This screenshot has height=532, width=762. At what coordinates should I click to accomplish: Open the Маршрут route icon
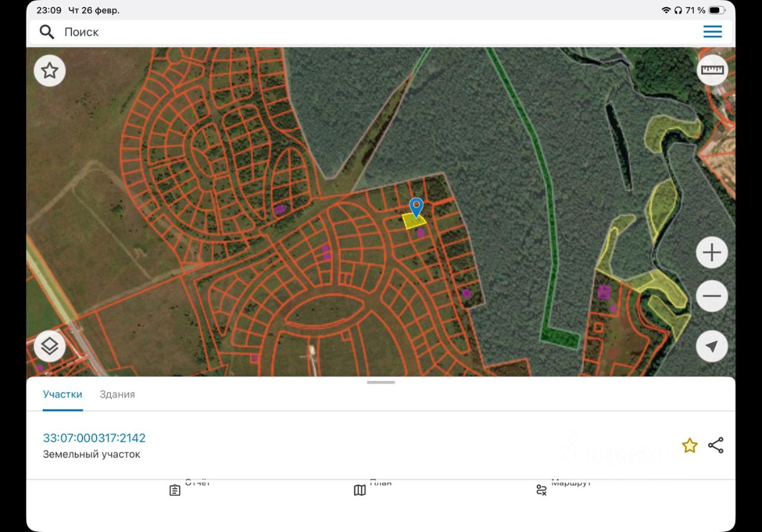(541, 490)
